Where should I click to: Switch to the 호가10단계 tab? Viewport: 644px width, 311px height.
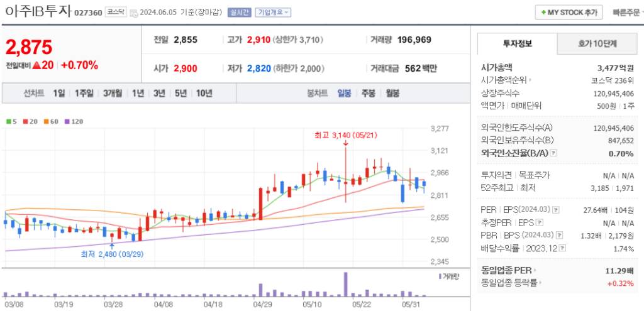coord(597,43)
